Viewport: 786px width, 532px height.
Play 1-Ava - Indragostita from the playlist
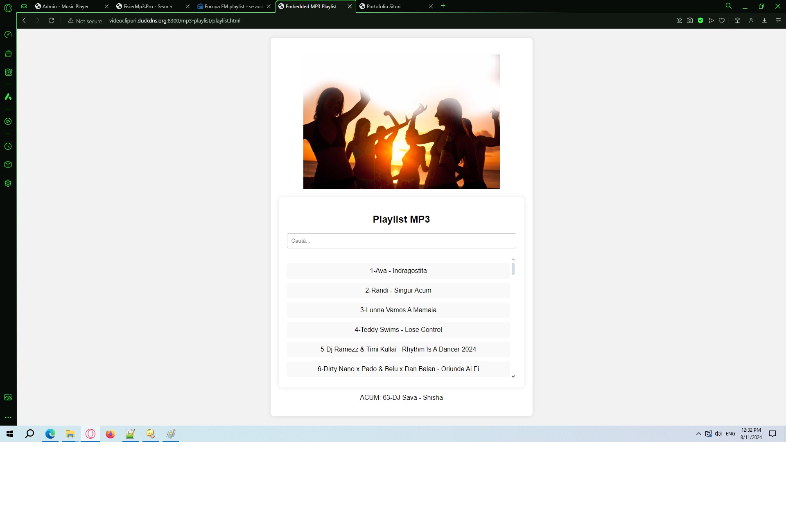click(398, 271)
